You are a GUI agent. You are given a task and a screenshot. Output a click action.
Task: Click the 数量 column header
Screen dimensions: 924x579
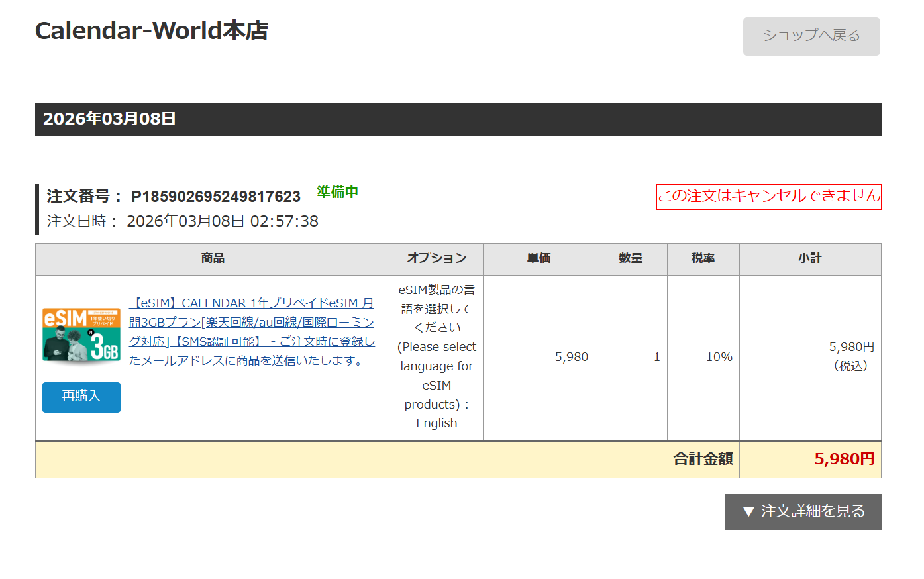coord(631,259)
